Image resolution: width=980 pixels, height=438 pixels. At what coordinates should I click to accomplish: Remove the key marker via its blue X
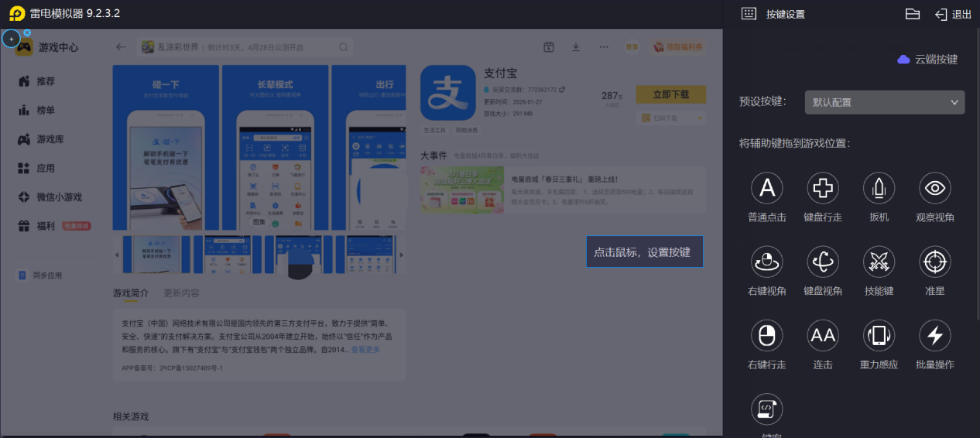27,33
